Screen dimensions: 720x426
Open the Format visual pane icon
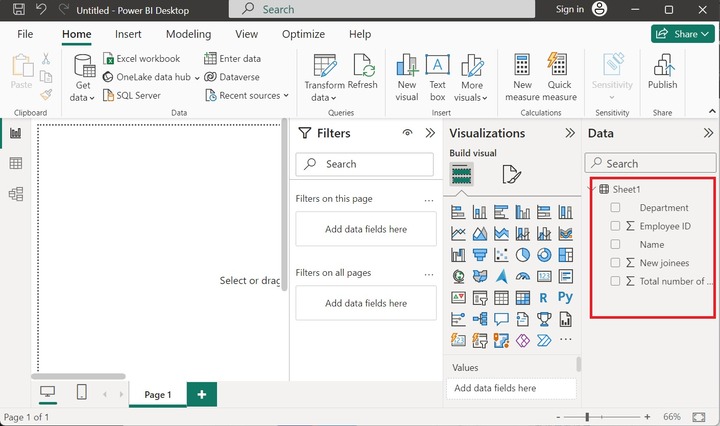511,174
